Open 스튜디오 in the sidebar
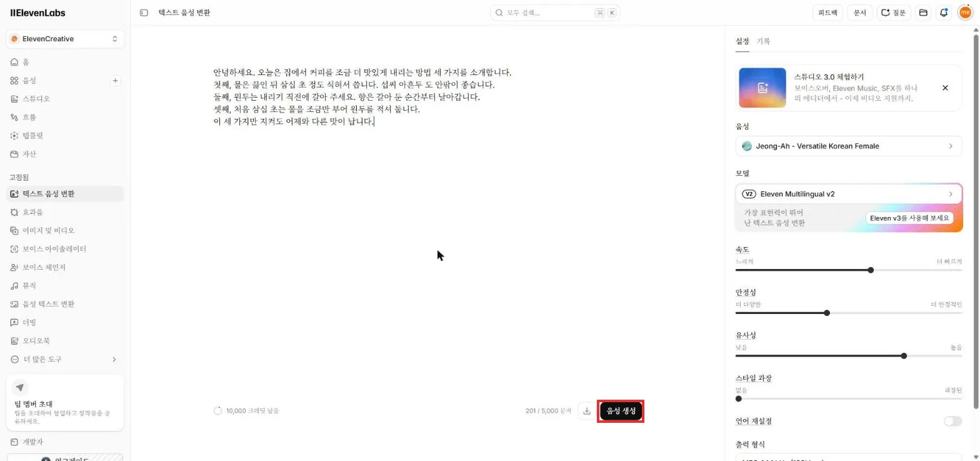Image resolution: width=980 pixels, height=461 pixels. coord(65,99)
